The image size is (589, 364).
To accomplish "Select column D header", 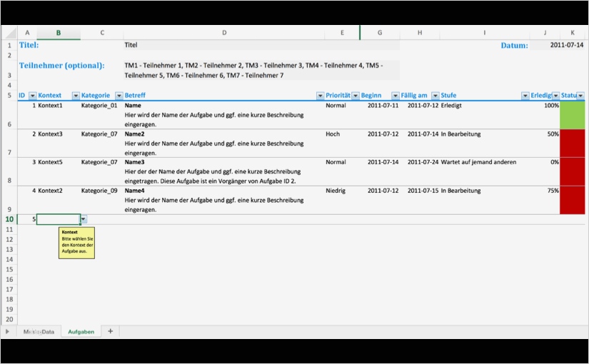I will (224, 33).
